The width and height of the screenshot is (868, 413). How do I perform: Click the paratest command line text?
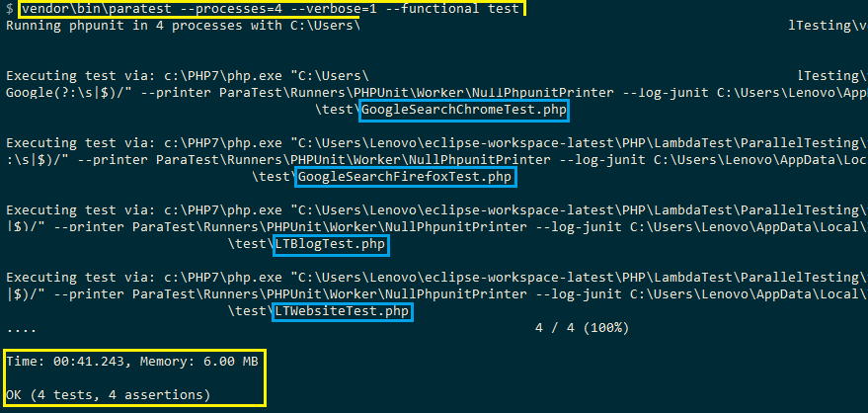coord(271,9)
